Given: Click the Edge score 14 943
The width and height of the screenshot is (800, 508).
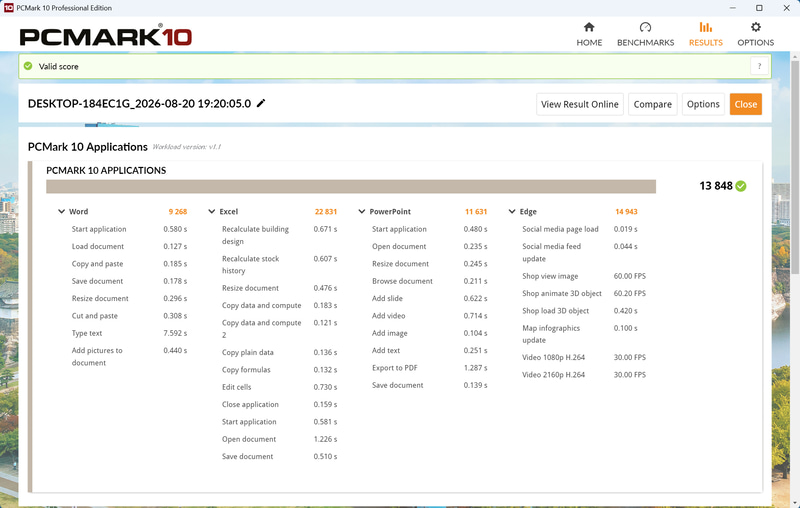Looking at the screenshot, I should tap(626, 212).
